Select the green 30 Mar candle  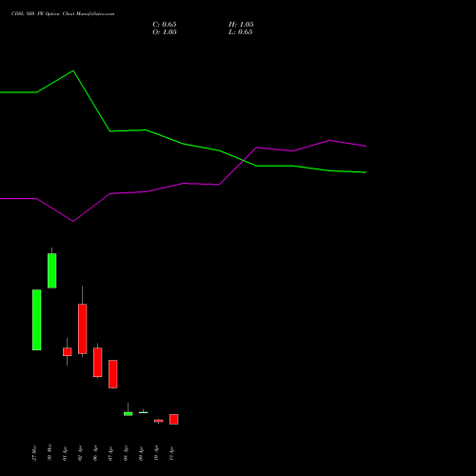click(52, 270)
